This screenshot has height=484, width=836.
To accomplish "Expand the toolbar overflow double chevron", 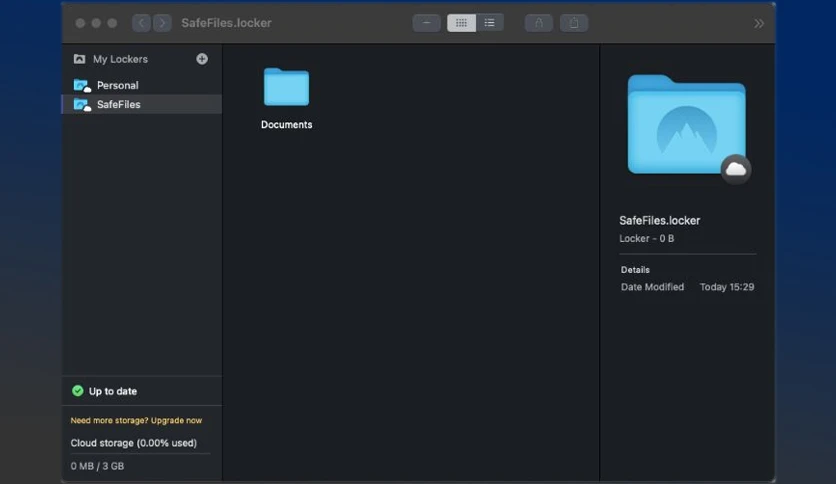I will 759,23.
